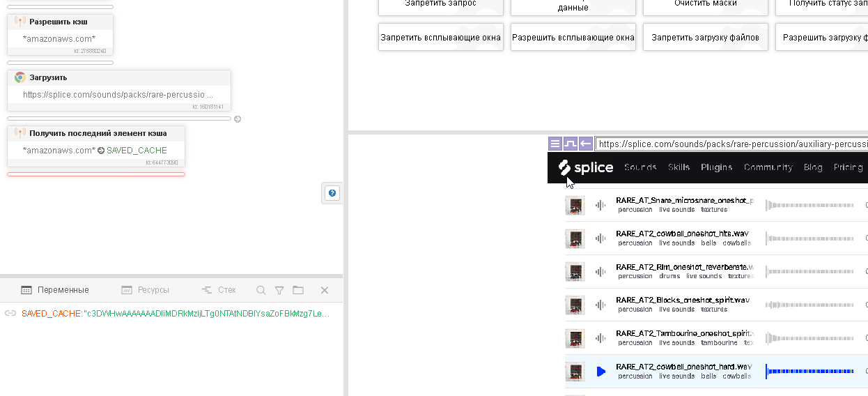Click 'cowbells' tag on cowbell_oneshot_hard row
The width and height of the screenshot is (868, 396).
coord(736,376)
